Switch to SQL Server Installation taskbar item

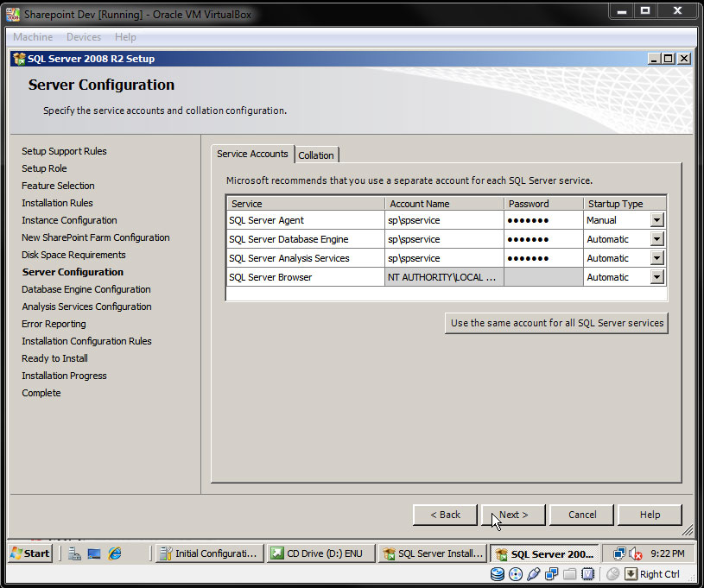click(x=433, y=553)
